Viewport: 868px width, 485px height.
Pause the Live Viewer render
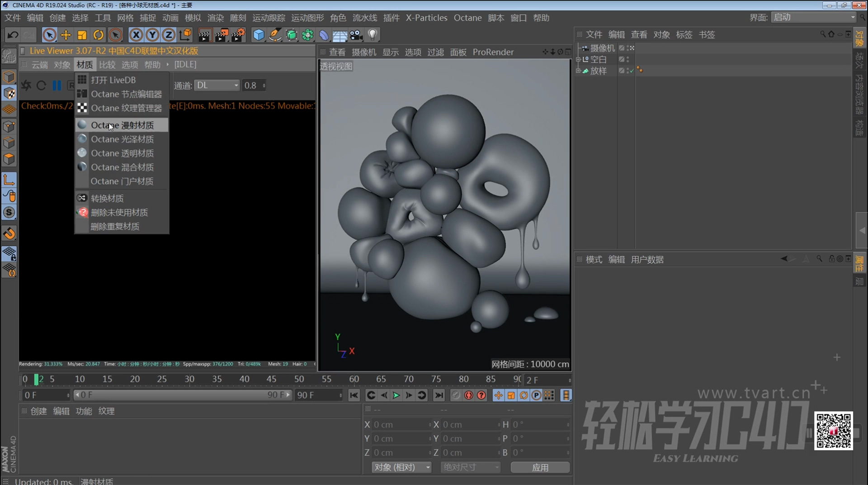click(57, 85)
